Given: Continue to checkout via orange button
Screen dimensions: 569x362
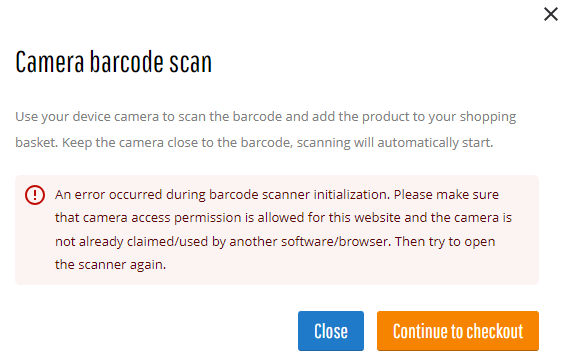Looking at the screenshot, I should pos(458,331).
